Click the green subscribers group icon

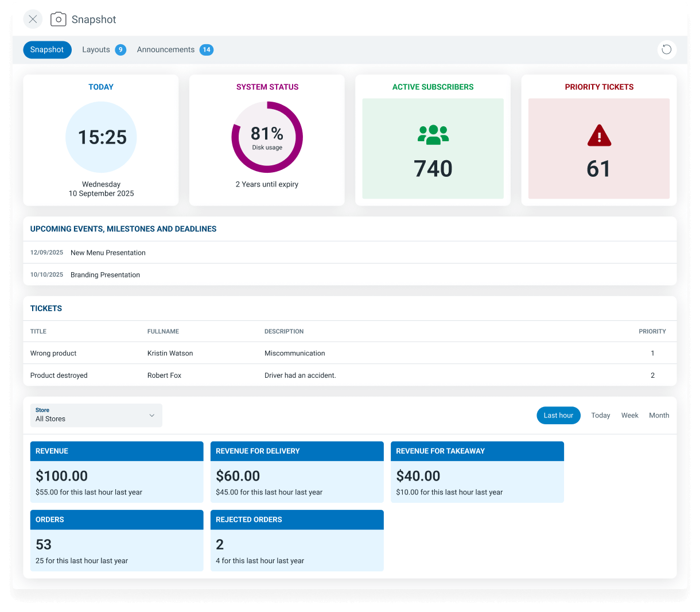(x=433, y=134)
